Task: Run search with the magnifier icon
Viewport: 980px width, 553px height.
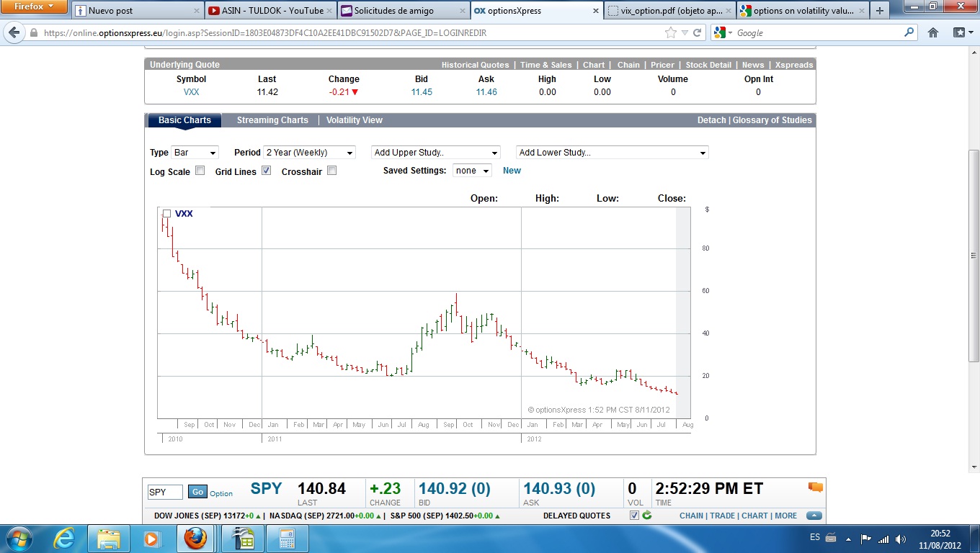Action: [x=909, y=32]
